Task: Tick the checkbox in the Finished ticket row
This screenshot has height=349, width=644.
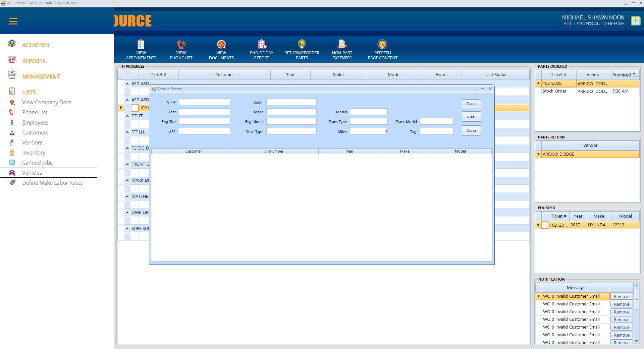Action: point(545,225)
